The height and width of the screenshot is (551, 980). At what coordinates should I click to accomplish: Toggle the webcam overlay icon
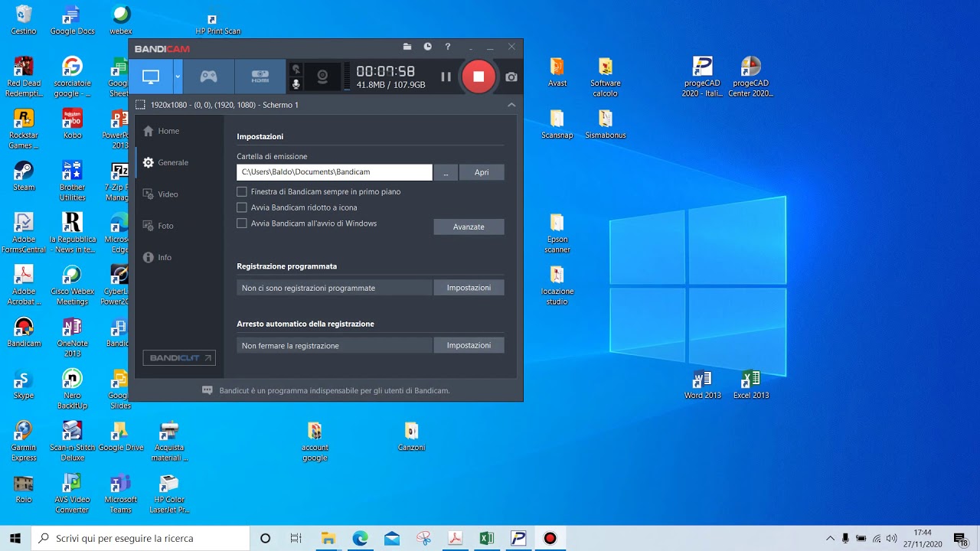pos(323,77)
